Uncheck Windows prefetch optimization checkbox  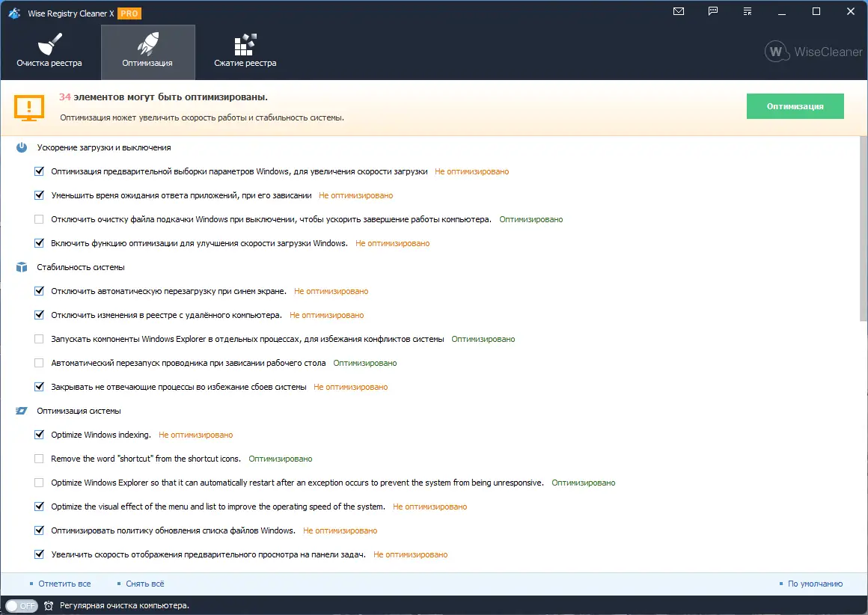point(40,171)
